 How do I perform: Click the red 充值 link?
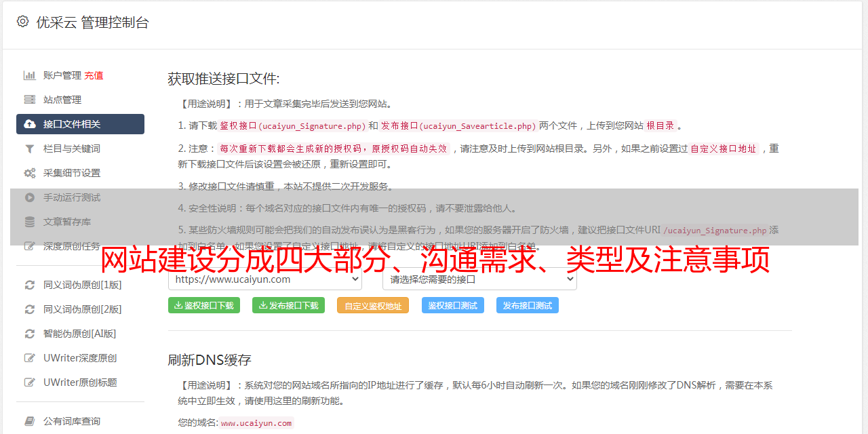pyautogui.click(x=94, y=75)
